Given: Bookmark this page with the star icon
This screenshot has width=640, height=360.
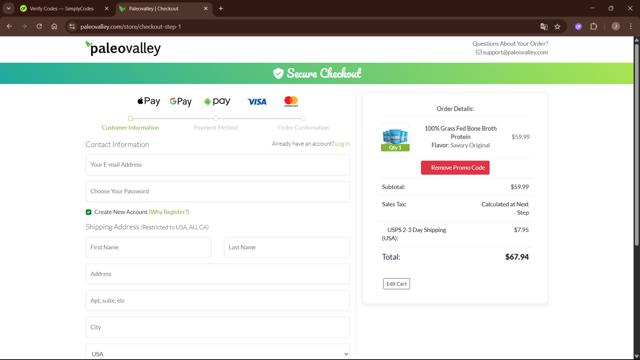Looking at the screenshot, I should click(558, 27).
